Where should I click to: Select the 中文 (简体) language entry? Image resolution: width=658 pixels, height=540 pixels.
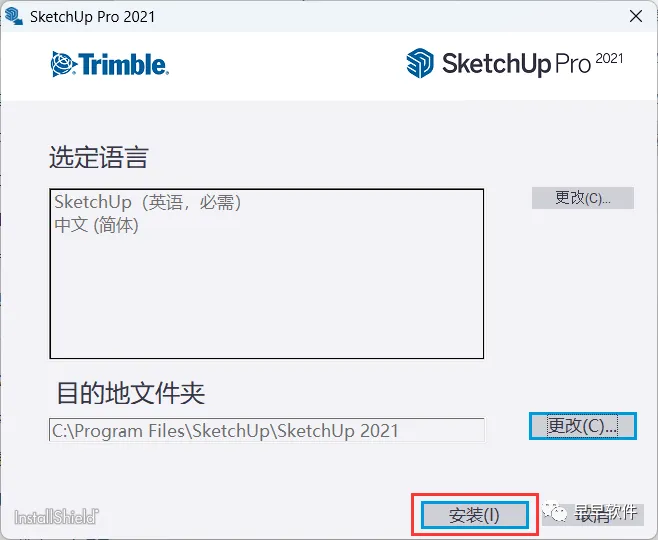pyautogui.click(x=97, y=225)
